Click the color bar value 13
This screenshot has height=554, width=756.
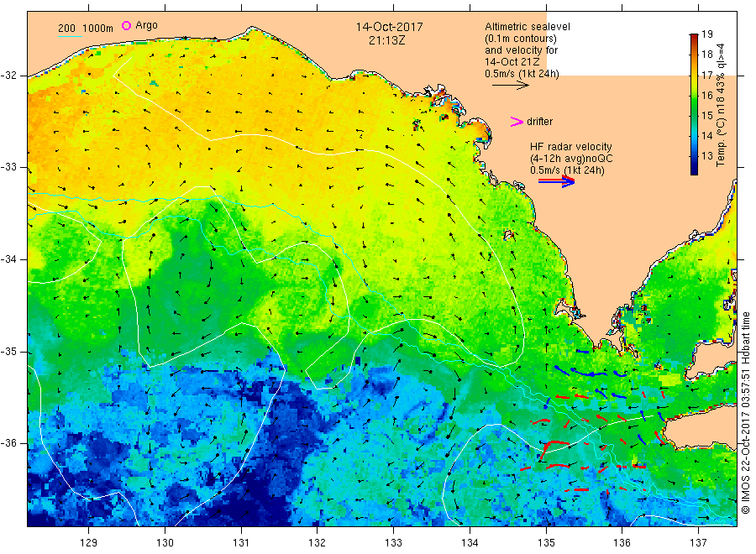point(706,155)
